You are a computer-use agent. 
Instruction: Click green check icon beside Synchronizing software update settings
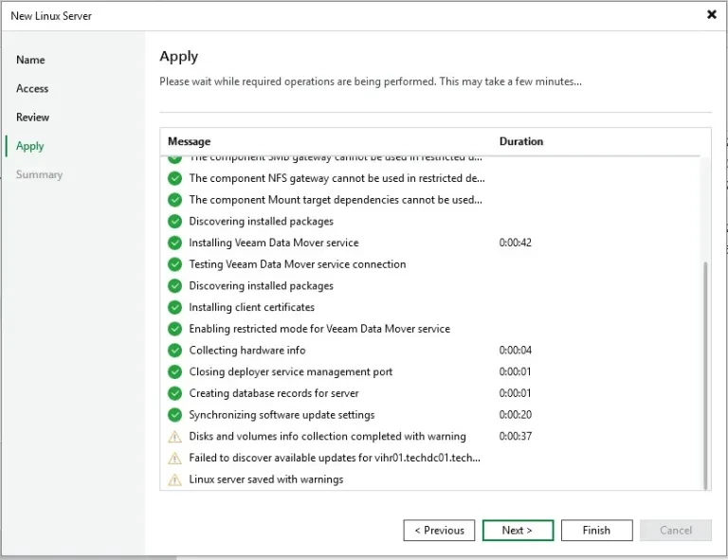pyautogui.click(x=174, y=415)
